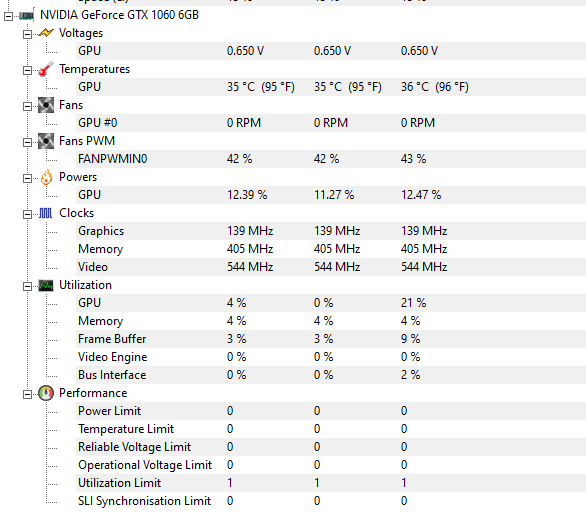This screenshot has height=523, width=586.
Task: Click the Clocks waveform icon
Action: click(46, 213)
